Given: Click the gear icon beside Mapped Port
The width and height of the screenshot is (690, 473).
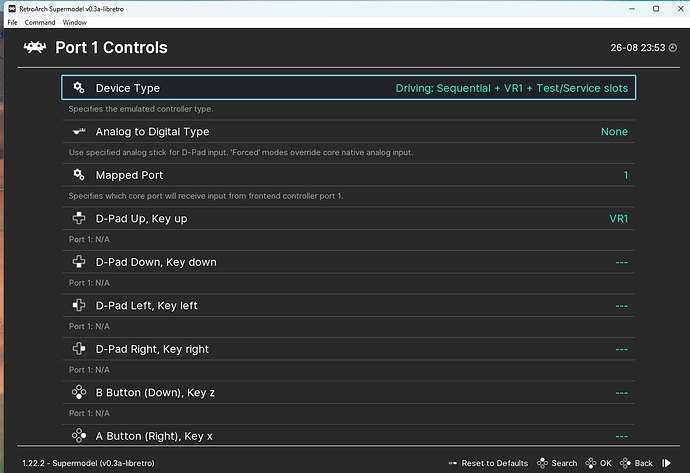Looking at the screenshot, I should pos(79,175).
